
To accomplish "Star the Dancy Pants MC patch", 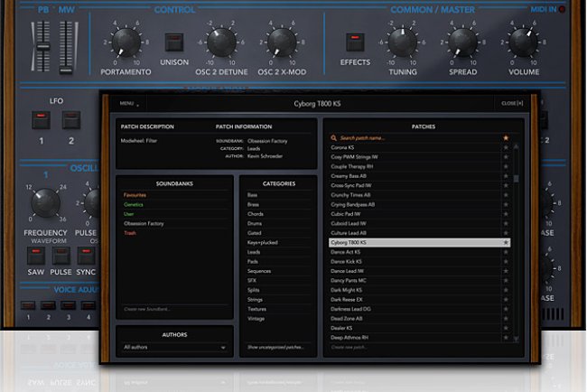I will pos(506,280).
